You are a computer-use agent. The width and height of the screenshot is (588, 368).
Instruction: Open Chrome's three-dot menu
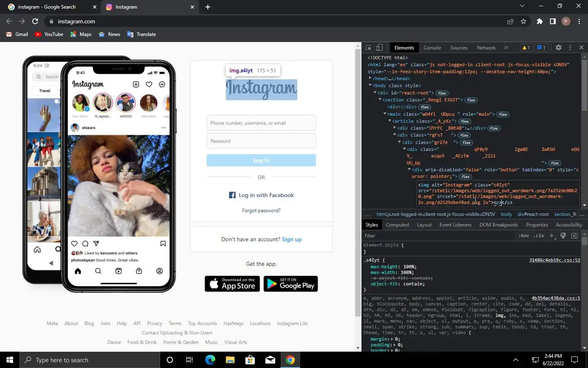pos(579,21)
